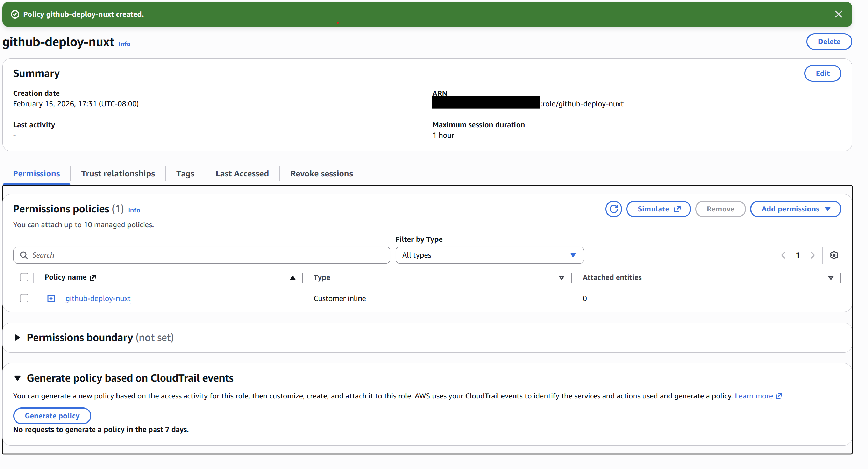868x469 pixels.
Task: Open the Last Accessed tab
Action: tap(242, 174)
